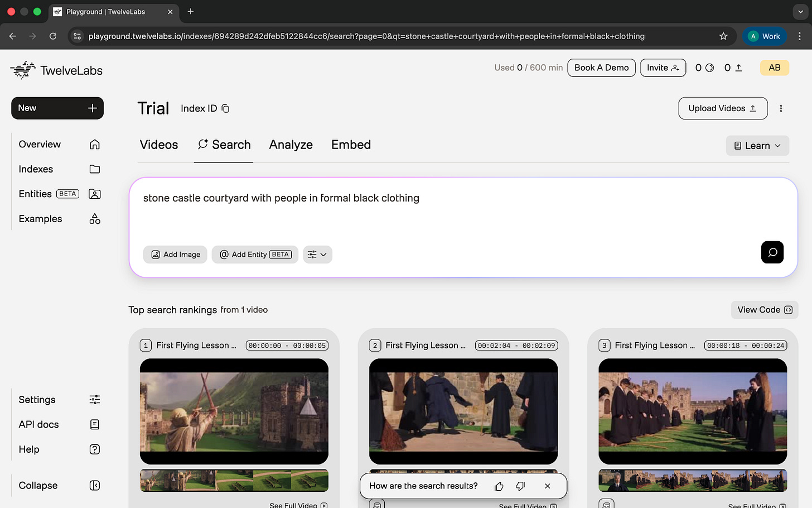The image size is (812, 508).
Task: Click timestamp 00:00:00 - 00:00:05
Action: pos(287,346)
